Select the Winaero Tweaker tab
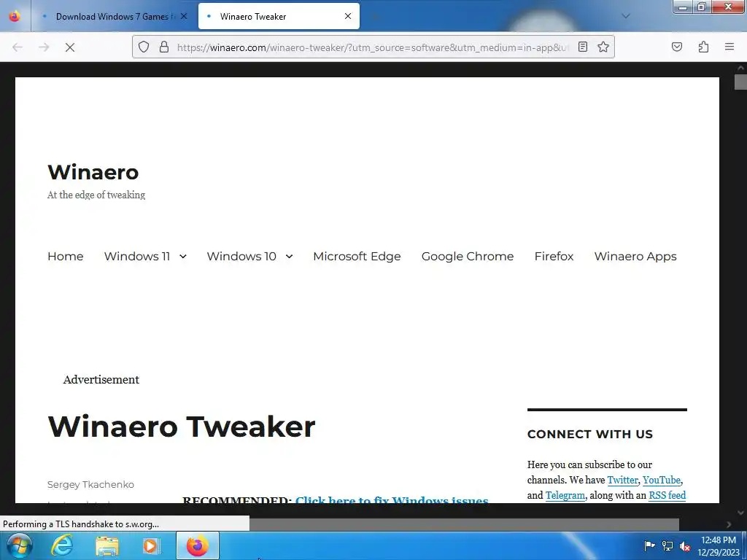The height and width of the screenshot is (560, 747). pos(279,16)
